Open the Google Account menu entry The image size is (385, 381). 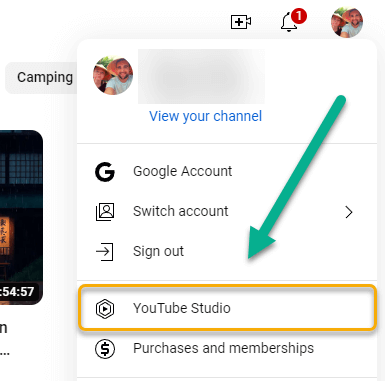227,172
